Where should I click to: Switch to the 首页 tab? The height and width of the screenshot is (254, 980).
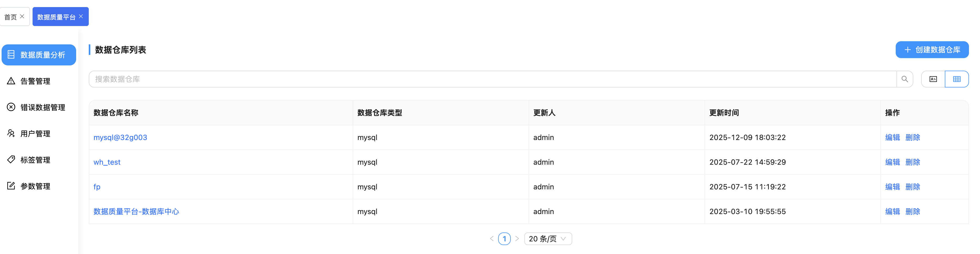click(10, 17)
